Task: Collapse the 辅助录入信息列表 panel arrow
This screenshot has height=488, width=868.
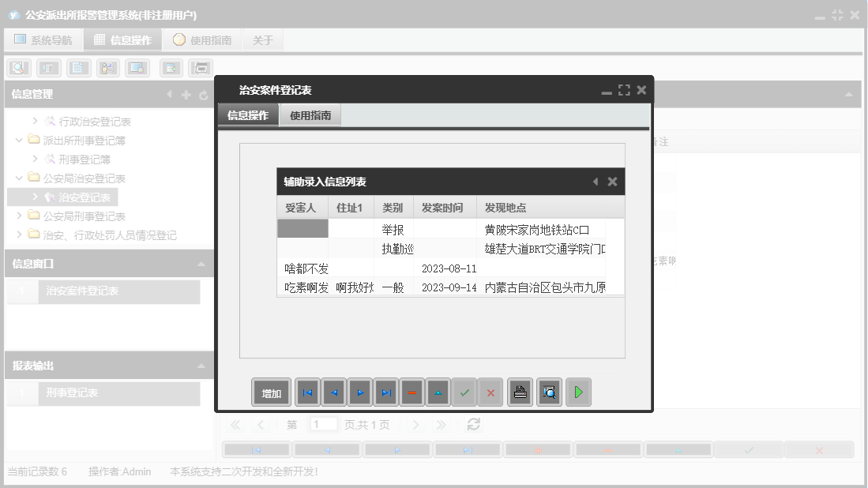Action: tap(596, 182)
